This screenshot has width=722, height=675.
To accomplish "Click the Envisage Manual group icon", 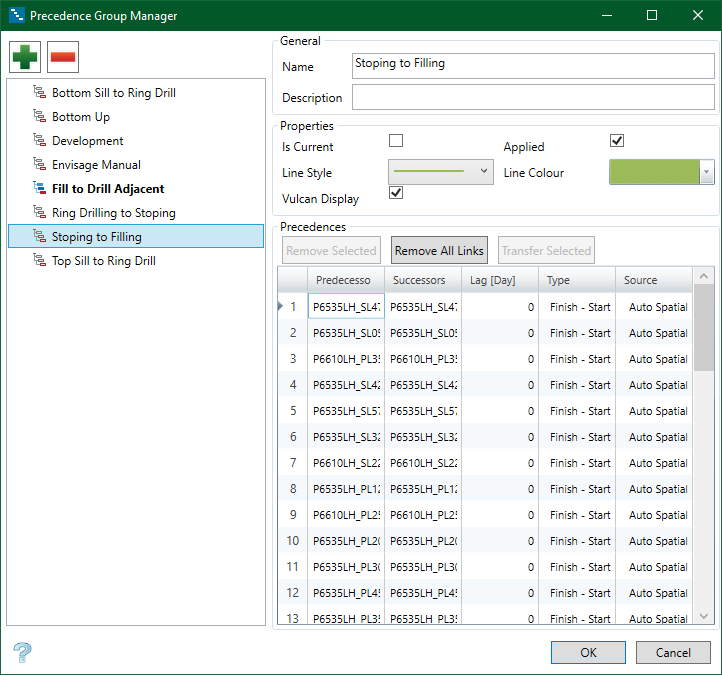I will pos(40,165).
